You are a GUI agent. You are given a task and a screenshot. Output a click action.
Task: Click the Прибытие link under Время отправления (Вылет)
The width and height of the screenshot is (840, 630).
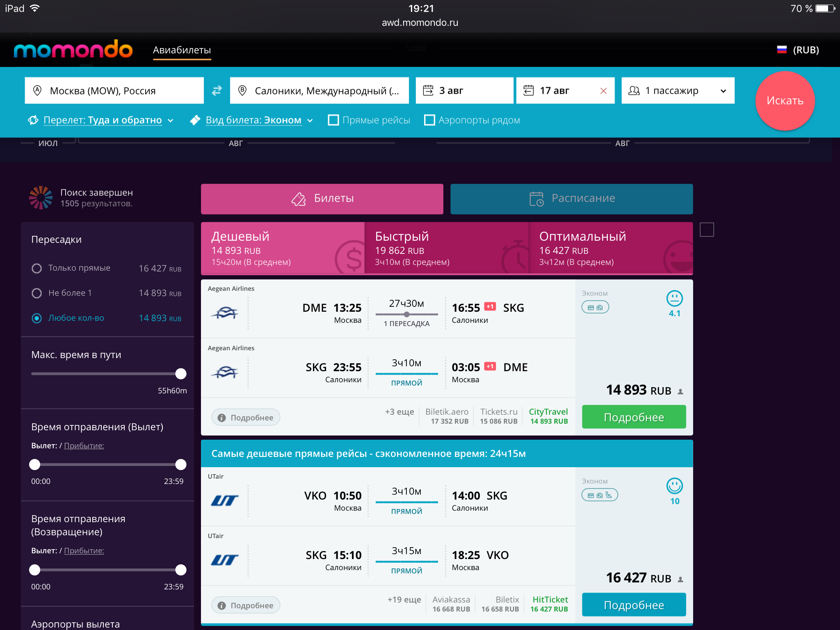84,446
